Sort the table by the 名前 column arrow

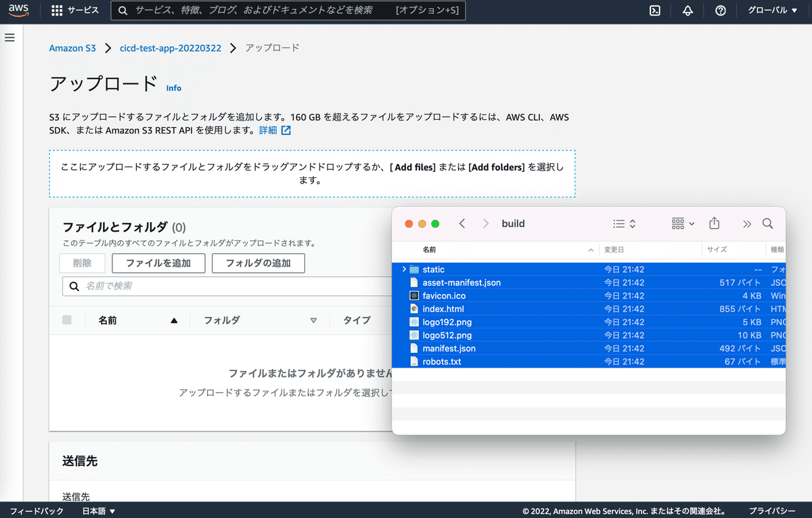tap(175, 321)
